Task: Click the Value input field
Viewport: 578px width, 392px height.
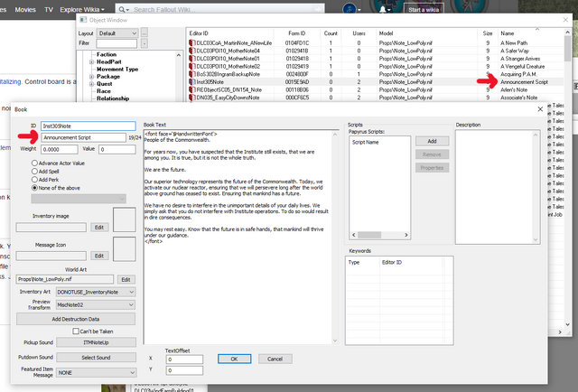Action: 117,149
